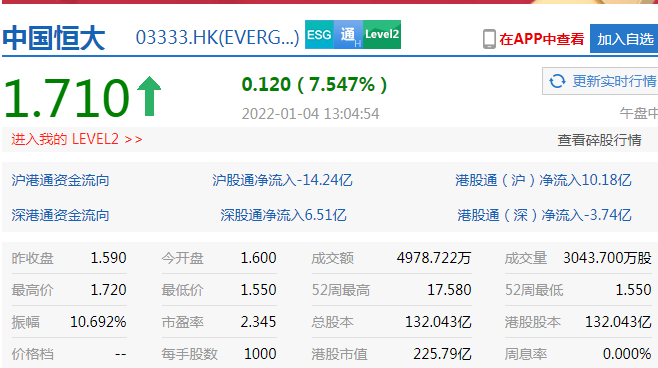Click the 最低价 label
The image size is (658, 368).
click(183, 290)
